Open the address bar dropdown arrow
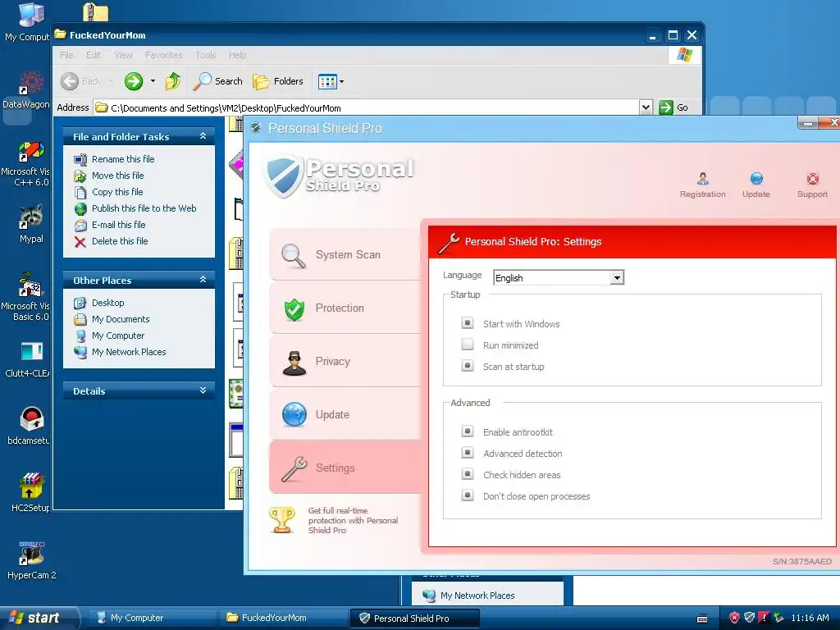Viewport: 840px width, 630px height. (x=646, y=107)
